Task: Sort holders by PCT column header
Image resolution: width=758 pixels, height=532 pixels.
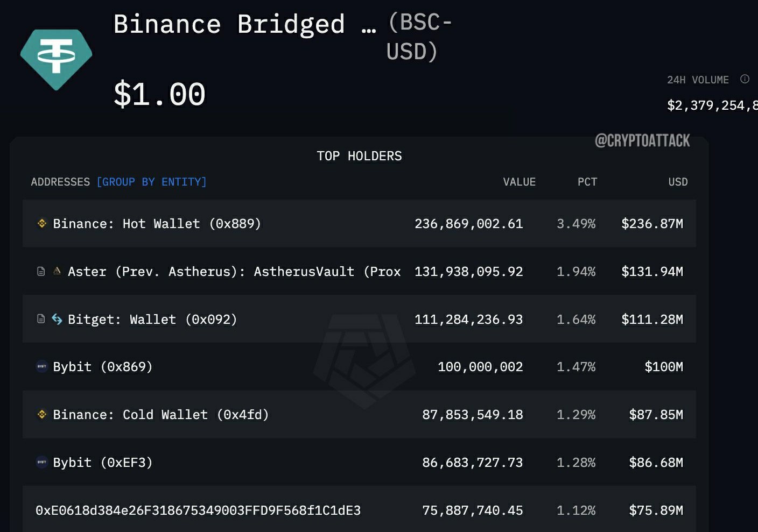Action: coord(587,182)
